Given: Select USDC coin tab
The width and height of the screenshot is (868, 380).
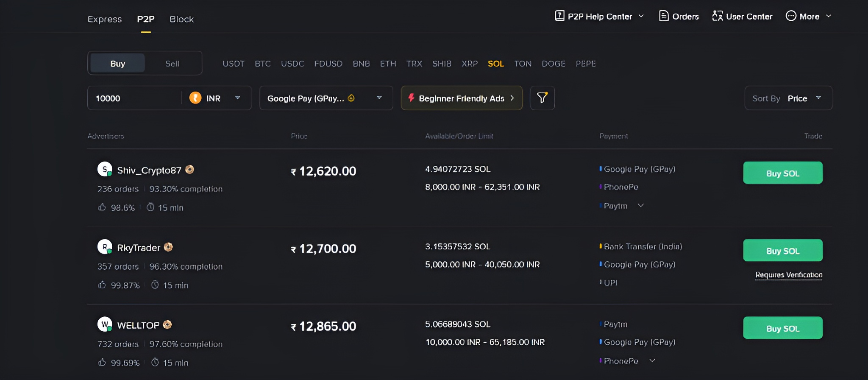Looking at the screenshot, I should click(x=292, y=64).
